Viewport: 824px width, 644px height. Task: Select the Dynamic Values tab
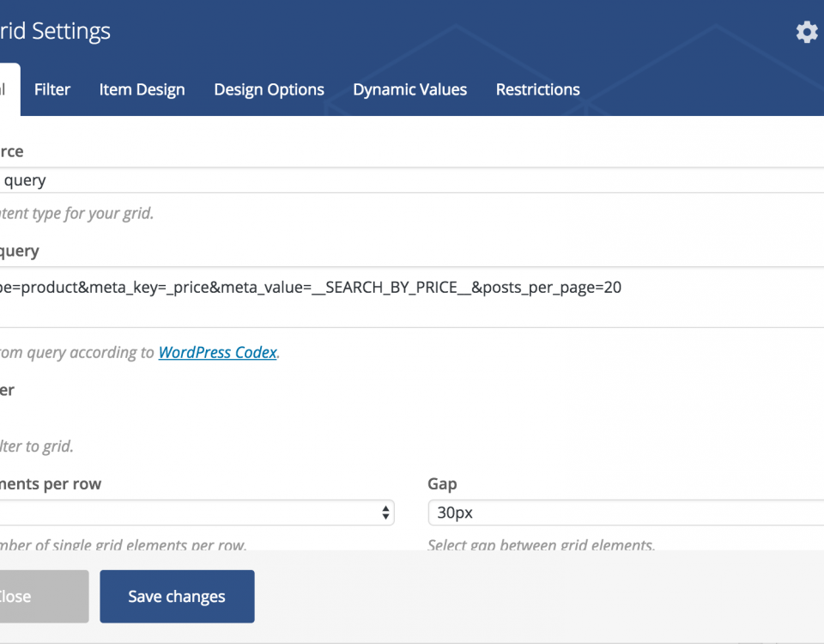click(x=409, y=89)
